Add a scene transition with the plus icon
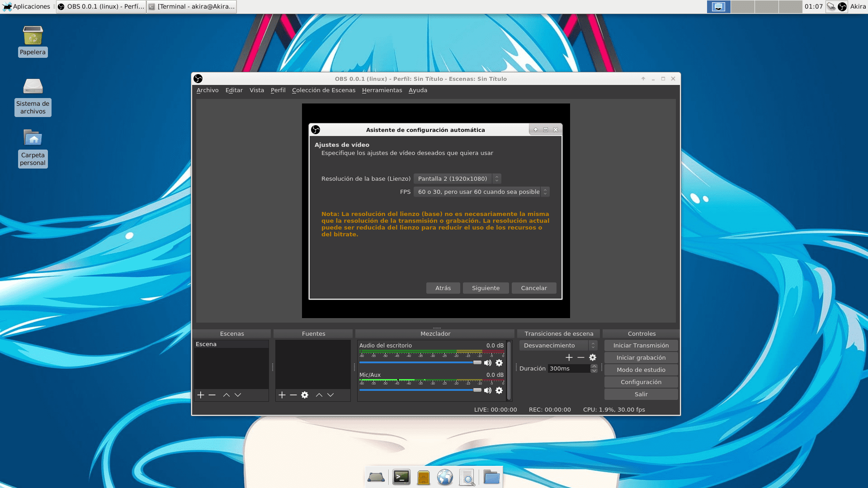Screen dimensions: 868x488 click(x=569, y=357)
